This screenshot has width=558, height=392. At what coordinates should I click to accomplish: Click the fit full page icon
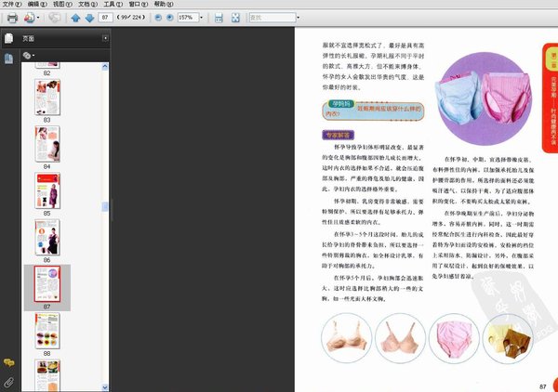pyautogui.click(x=235, y=18)
